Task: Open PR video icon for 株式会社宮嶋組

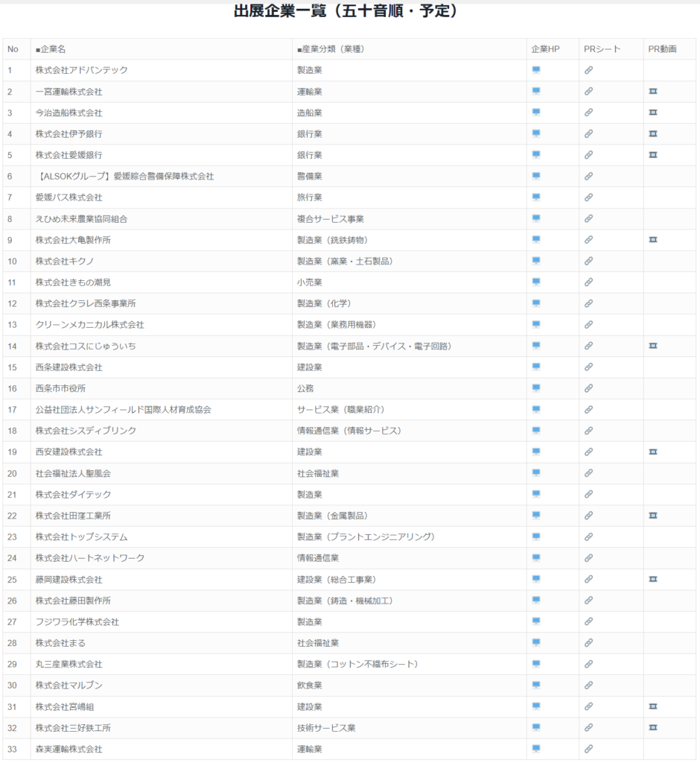Action: pos(653,706)
